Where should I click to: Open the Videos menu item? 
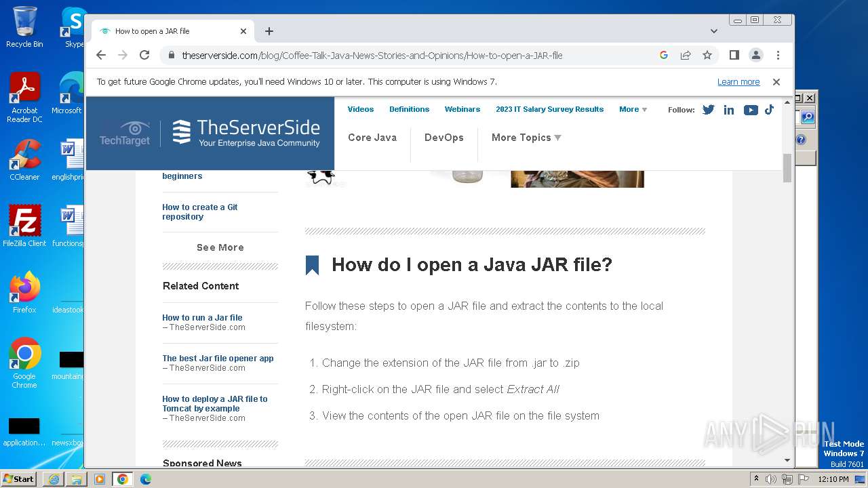coord(361,109)
